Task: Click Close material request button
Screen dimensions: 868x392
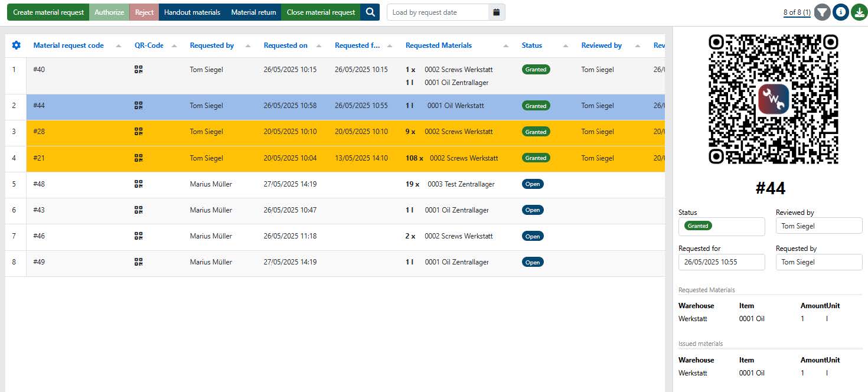Action: pyautogui.click(x=321, y=12)
